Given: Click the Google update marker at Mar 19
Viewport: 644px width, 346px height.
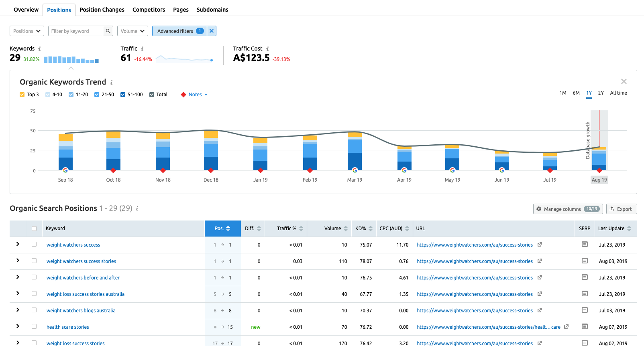Looking at the screenshot, I should tap(355, 170).
